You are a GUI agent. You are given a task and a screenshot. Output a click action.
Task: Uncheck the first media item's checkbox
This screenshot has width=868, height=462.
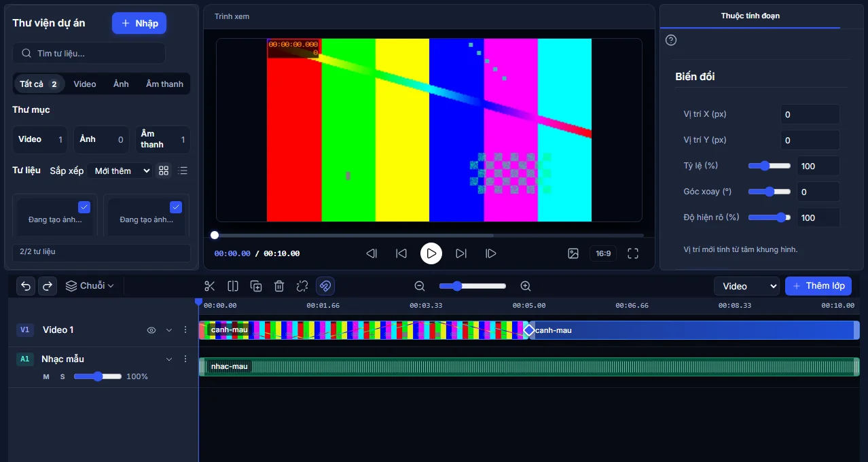click(84, 207)
